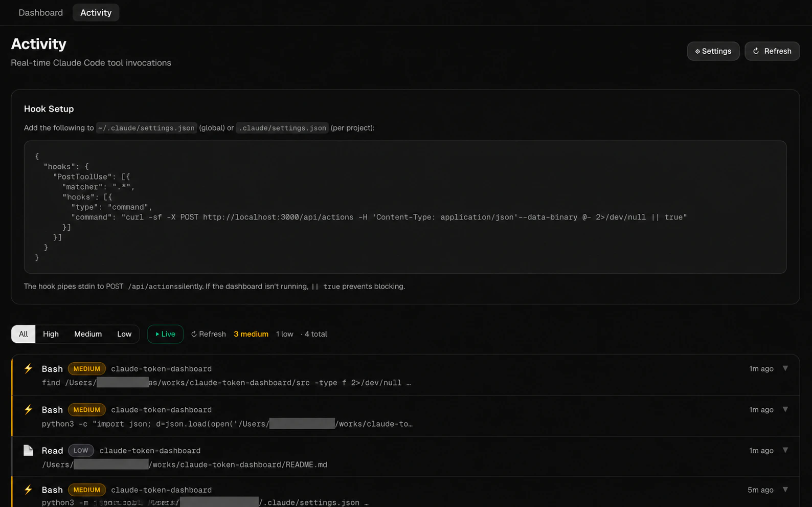Click Refresh next to the Live button

tap(208, 334)
